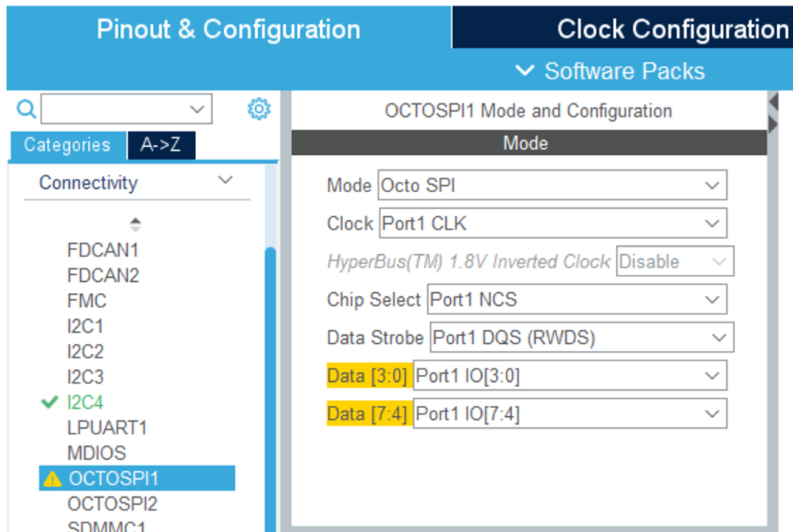
Task: Click the left collapse arrow on panel edge
Action: pyautogui.click(x=773, y=102)
